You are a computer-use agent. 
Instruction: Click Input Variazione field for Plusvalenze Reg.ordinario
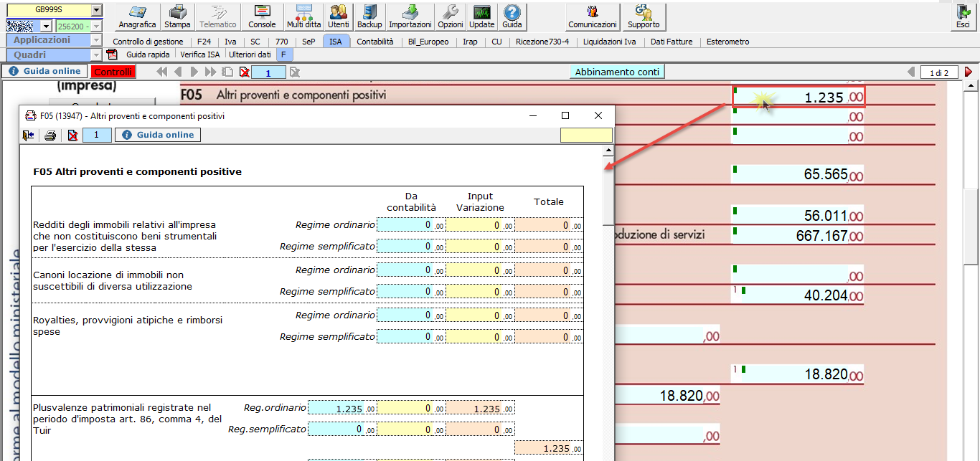pos(411,408)
